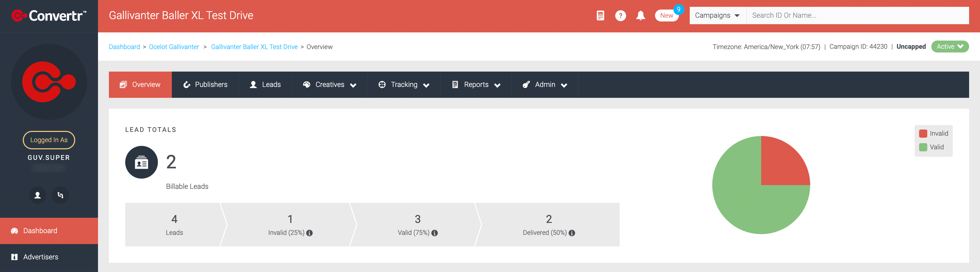This screenshot has width=980, height=272.
Task: Click the Uncapped label
Action: tap(911, 46)
